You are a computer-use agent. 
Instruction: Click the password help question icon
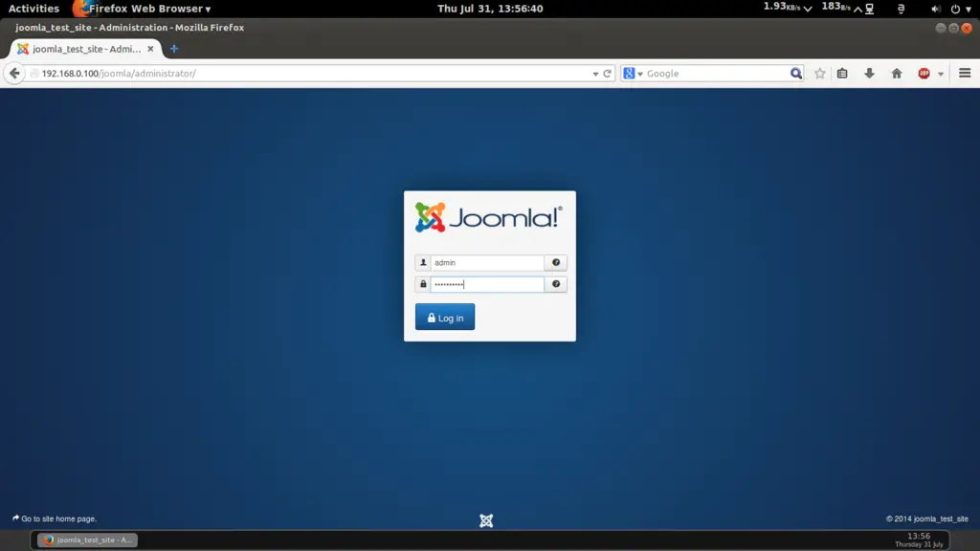[556, 284]
